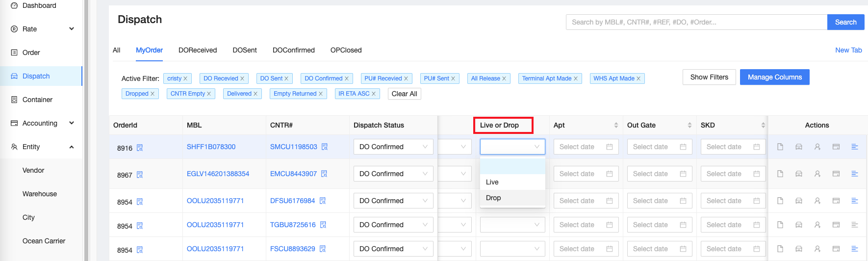Screen dimensions: 868x261
Task: Click the assign-user icon for container DFSU6176984
Action: click(x=817, y=201)
